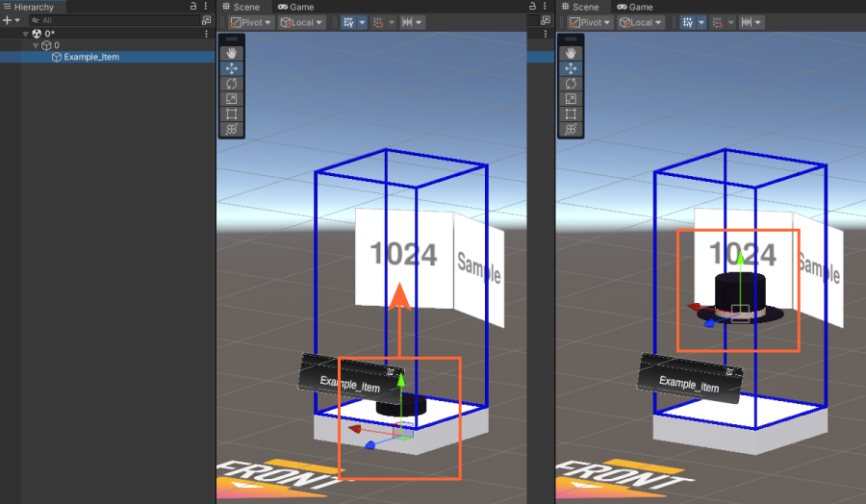Switch to the right Game tab
This screenshot has width=866, height=504.
click(x=635, y=7)
